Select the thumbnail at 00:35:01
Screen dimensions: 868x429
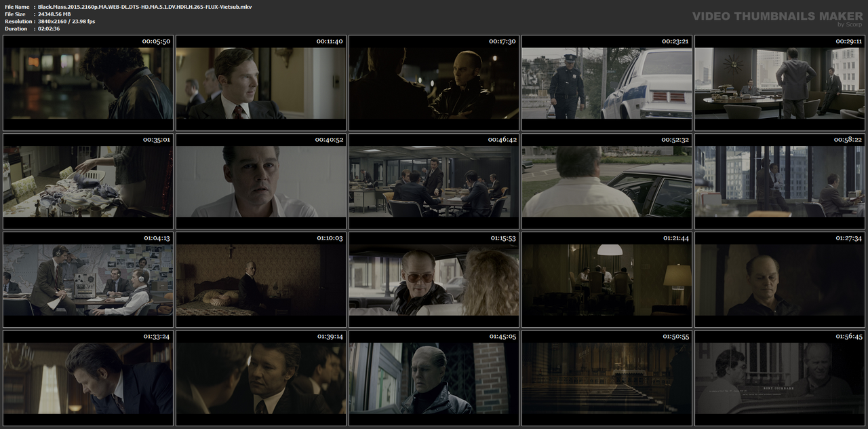88,181
